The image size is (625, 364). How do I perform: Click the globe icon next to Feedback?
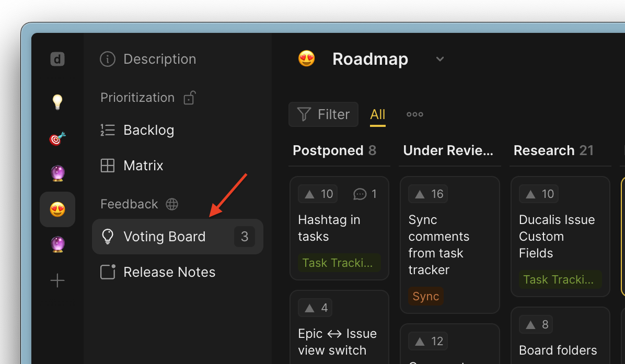click(x=172, y=204)
